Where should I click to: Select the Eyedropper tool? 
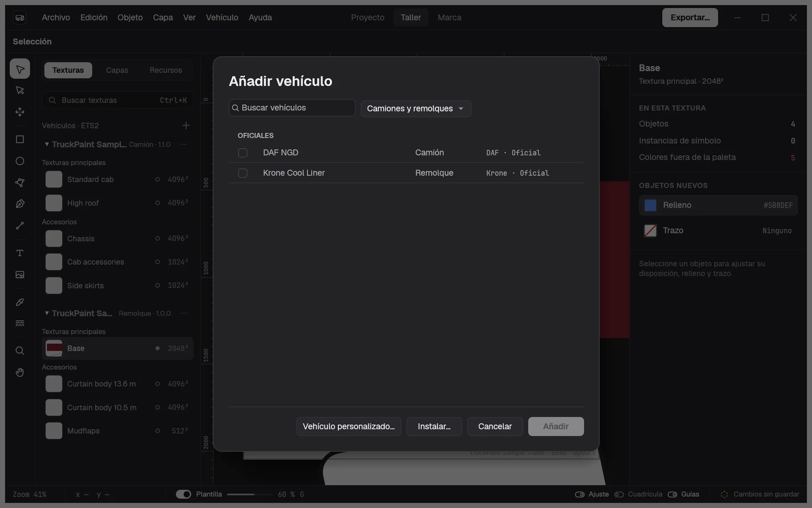click(20, 302)
